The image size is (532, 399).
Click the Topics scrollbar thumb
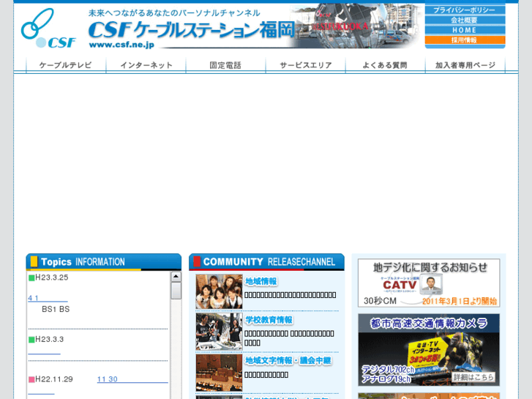[x=176, y=291]
